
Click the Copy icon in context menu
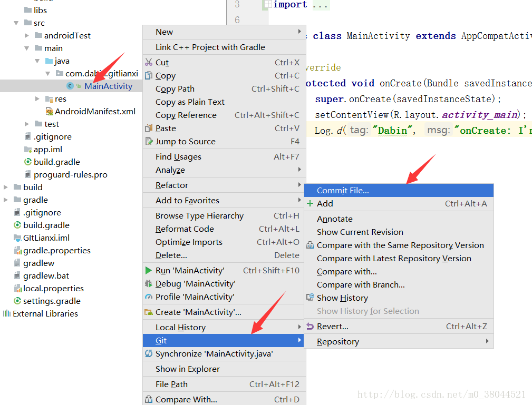149,75
